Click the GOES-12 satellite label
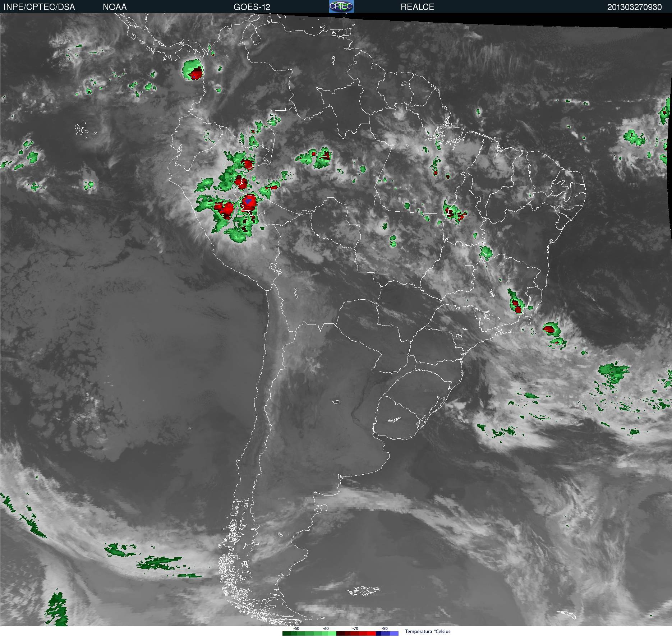 coord(252,7)
